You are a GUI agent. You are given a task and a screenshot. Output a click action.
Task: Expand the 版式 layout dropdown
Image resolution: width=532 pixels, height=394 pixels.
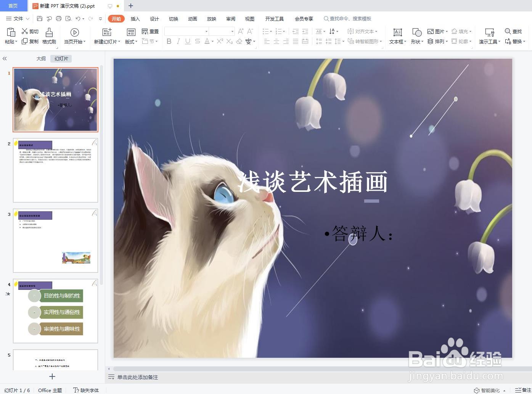136,42
